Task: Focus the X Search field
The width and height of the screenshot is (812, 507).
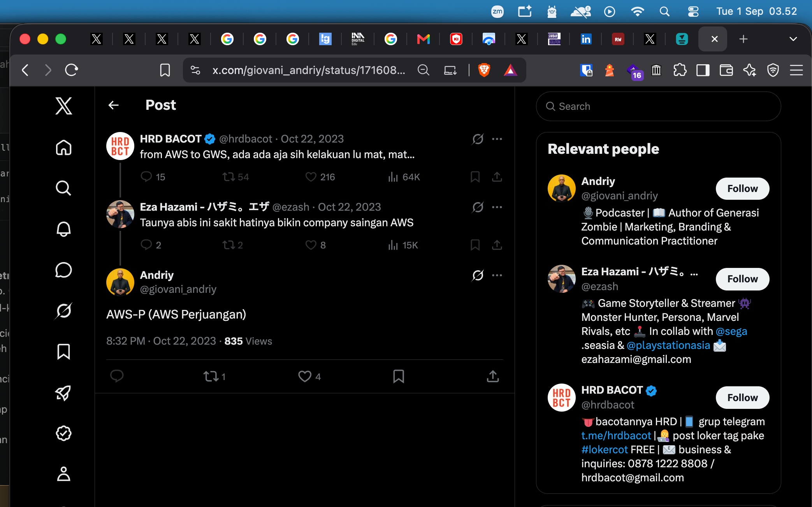Action: [x=658, y=106]
